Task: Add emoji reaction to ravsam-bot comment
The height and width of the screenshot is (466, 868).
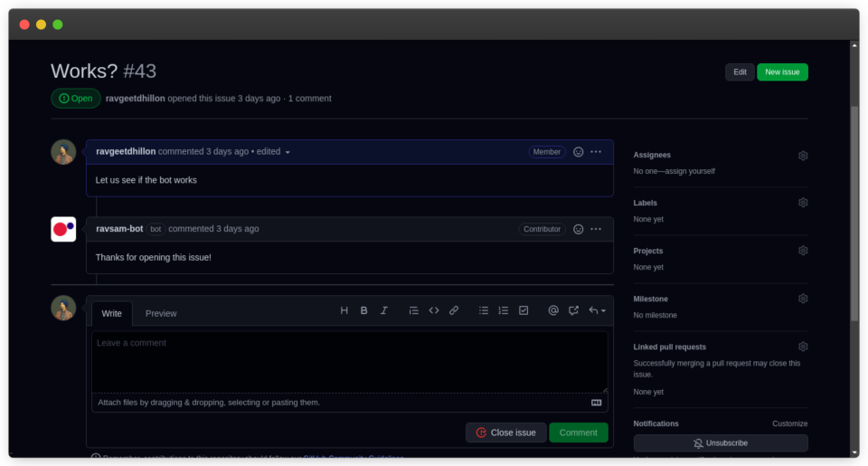Action: [x=579, y=229]
